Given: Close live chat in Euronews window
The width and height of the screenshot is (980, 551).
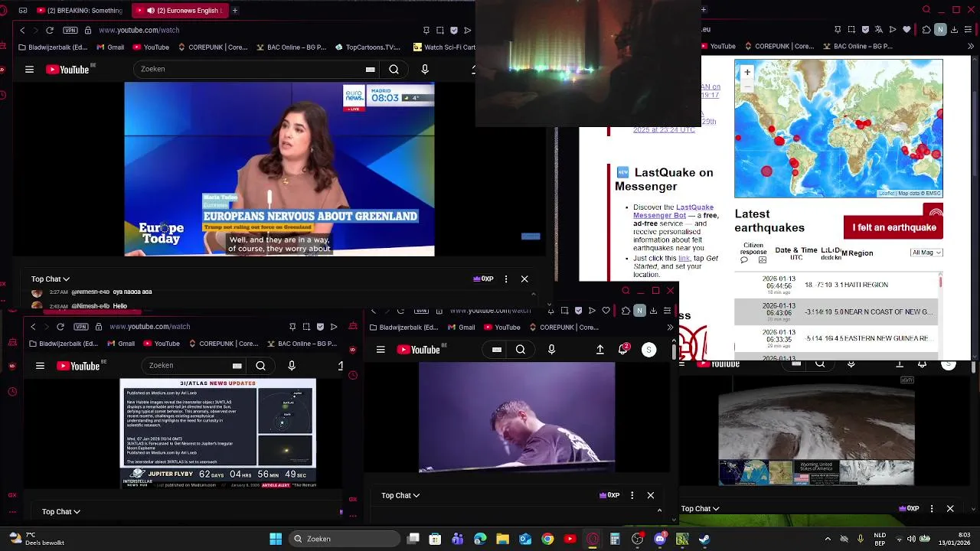Looking at the screenshot, I should click(x=524, y=279).
